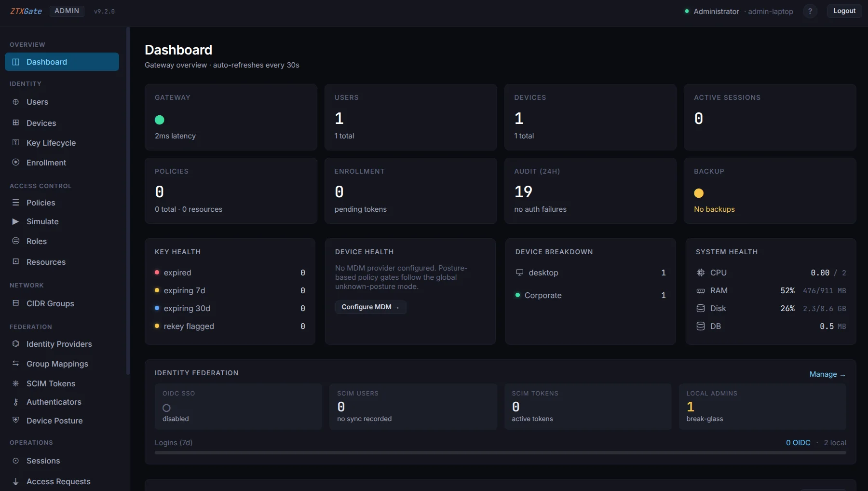Image resolution: width=868 pixels, height=491 pixels.
Task: Click the No backups warning text
Action: (x=714, y=209)
